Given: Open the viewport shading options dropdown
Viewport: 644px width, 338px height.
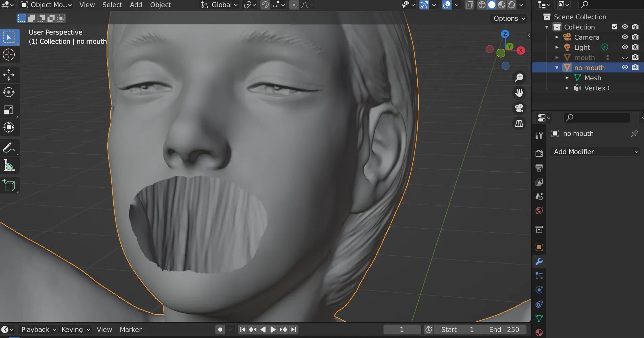Looking at the screenshot, I should [521, 5].
